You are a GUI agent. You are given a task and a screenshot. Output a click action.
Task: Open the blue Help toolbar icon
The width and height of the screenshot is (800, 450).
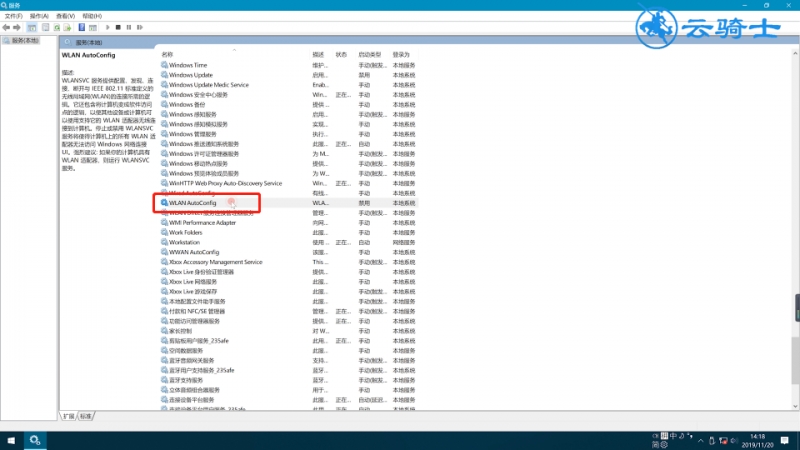[x=82, y=28]
